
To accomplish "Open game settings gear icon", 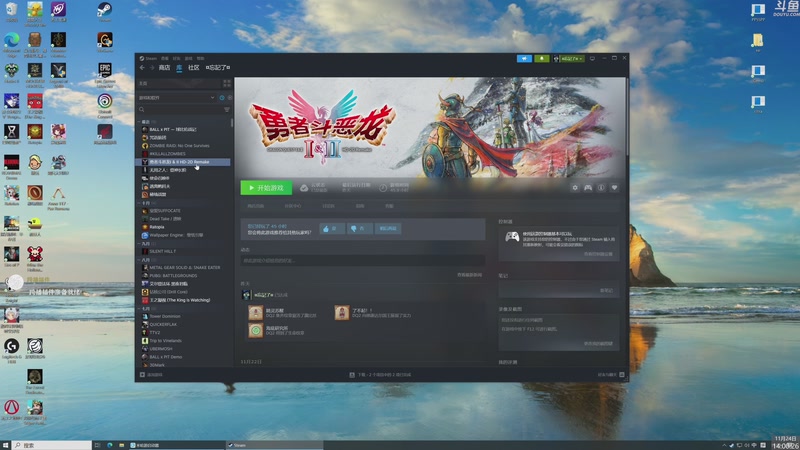I will pos(575,188).
